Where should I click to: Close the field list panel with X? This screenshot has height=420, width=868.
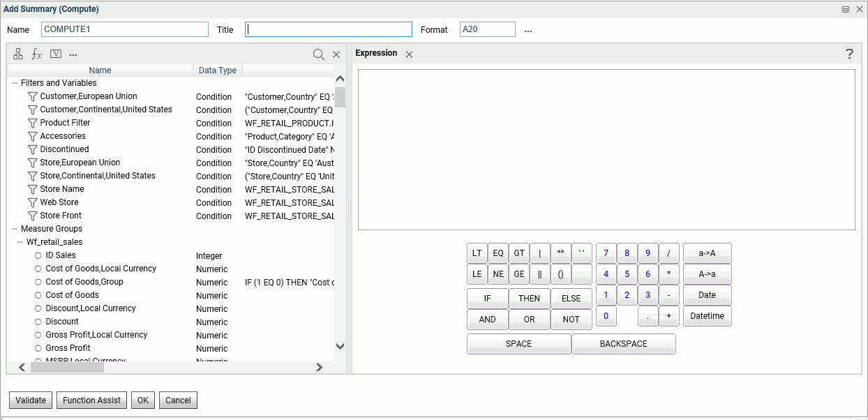click(x=336, y=54)
